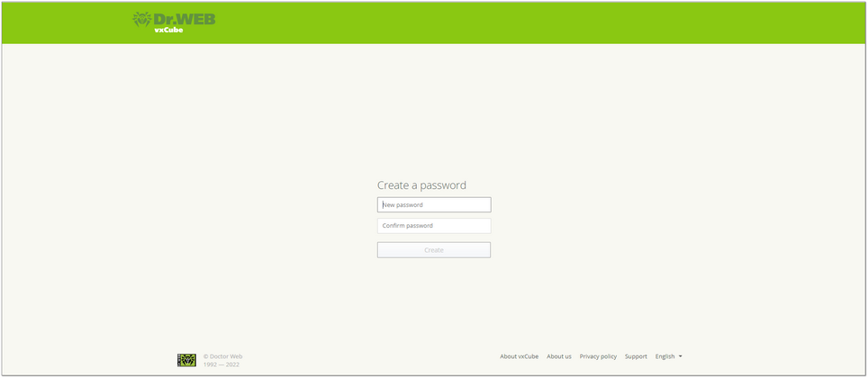868x378 pixels.
Task: Open the Privacy policy link
Action: coord(598,356)
